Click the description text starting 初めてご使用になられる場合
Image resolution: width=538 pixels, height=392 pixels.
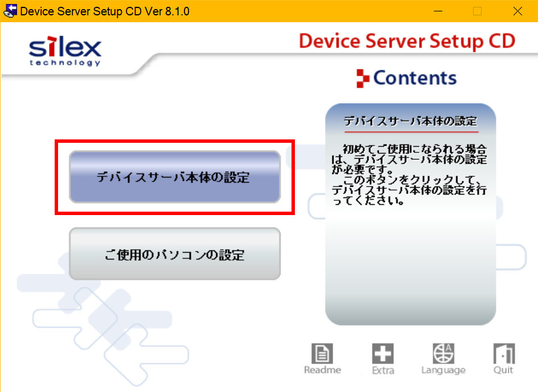coord(409,175)
